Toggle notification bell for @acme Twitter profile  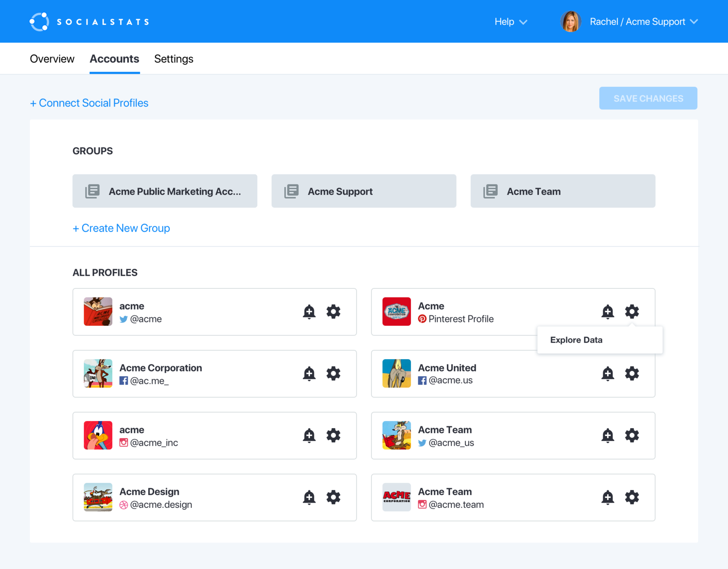309,311
